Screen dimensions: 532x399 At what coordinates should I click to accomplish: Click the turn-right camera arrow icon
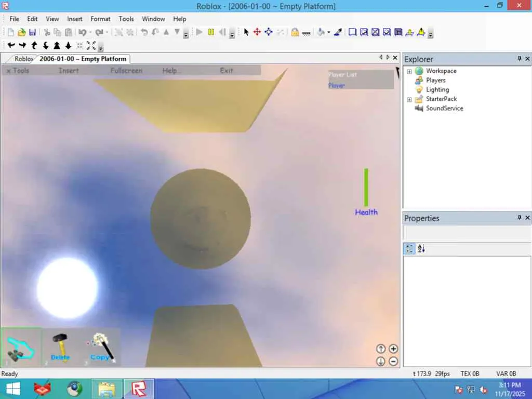[22, 45]
